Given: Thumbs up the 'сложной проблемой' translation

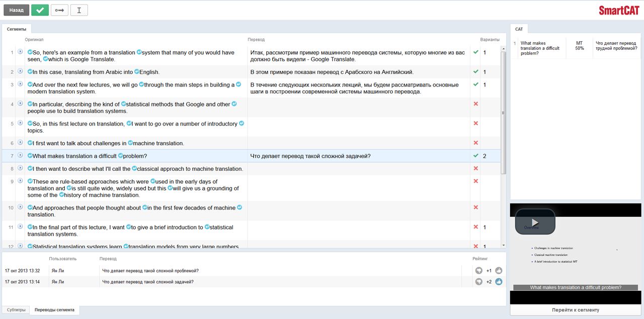Looking at the screenshot, I should pos(499,271).
